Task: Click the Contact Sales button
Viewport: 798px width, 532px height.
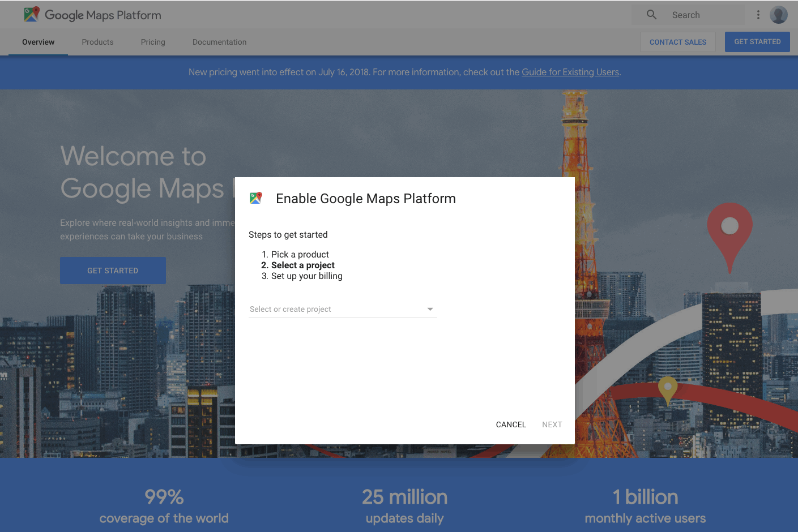Action: pyautogui.click(x=678, y=42)
